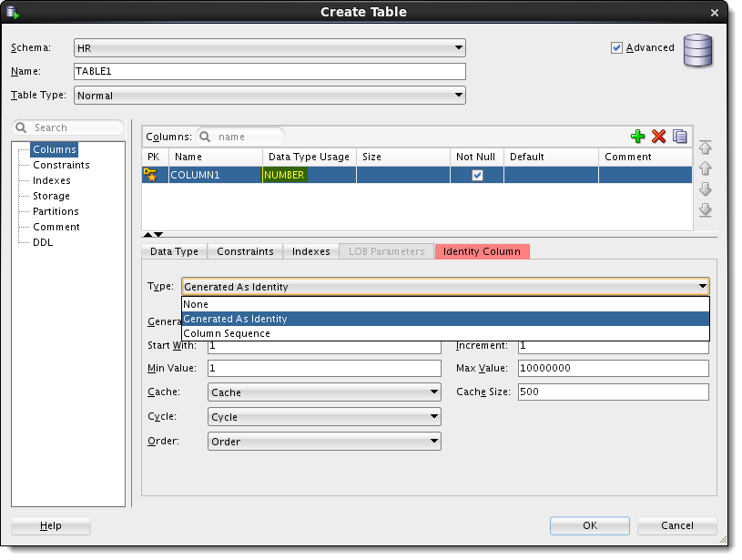
Task: Click the COLUMN1 name cell
Action: click(x=216, y=175)
